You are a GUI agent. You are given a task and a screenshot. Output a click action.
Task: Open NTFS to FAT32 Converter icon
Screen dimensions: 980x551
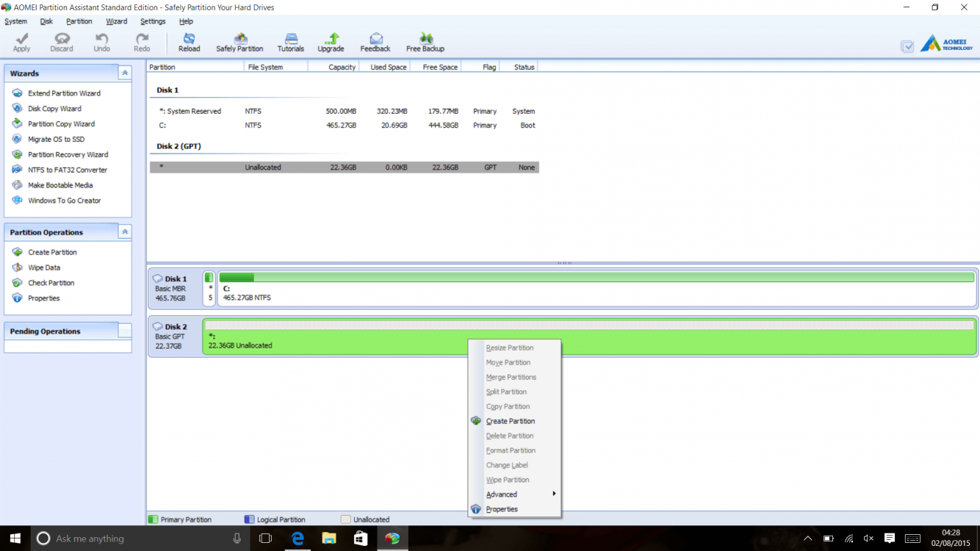coord(17,170)
